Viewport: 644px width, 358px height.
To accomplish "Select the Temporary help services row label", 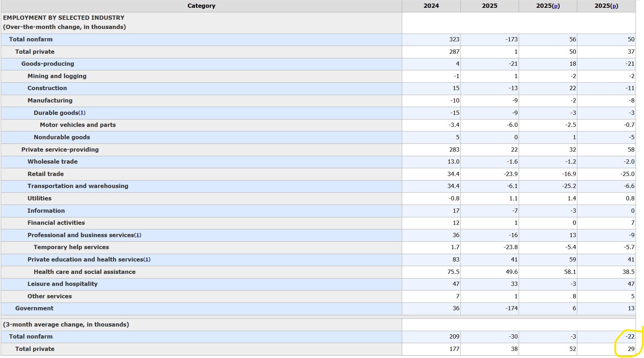I will [x=71, y=247].
